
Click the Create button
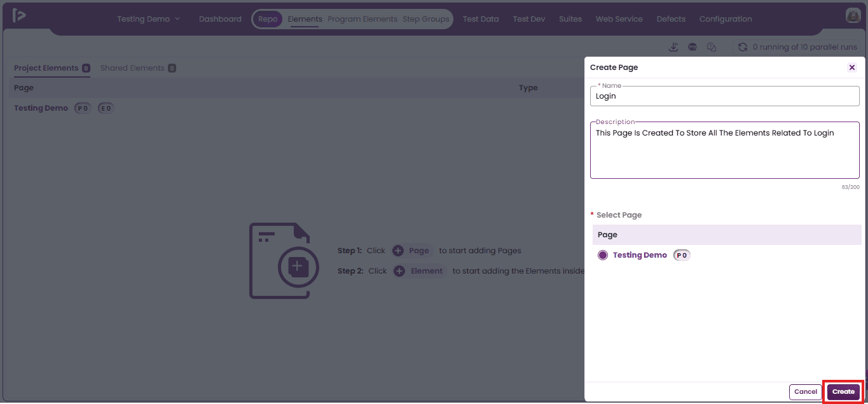click(x=843, y=392)
